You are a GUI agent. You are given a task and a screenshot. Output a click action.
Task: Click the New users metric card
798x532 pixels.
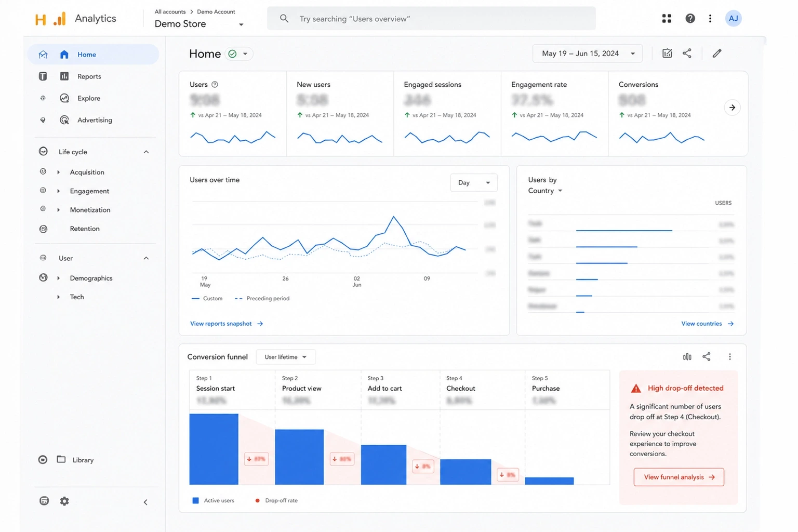[340, 114]
